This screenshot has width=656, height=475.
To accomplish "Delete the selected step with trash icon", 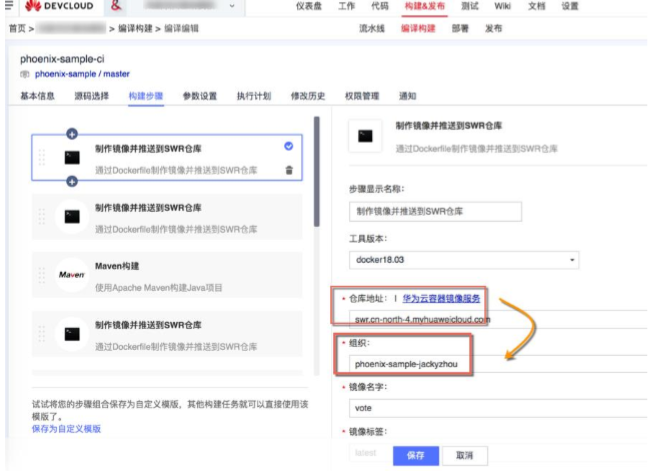I will pyautogui.click(x=289, y=170).
